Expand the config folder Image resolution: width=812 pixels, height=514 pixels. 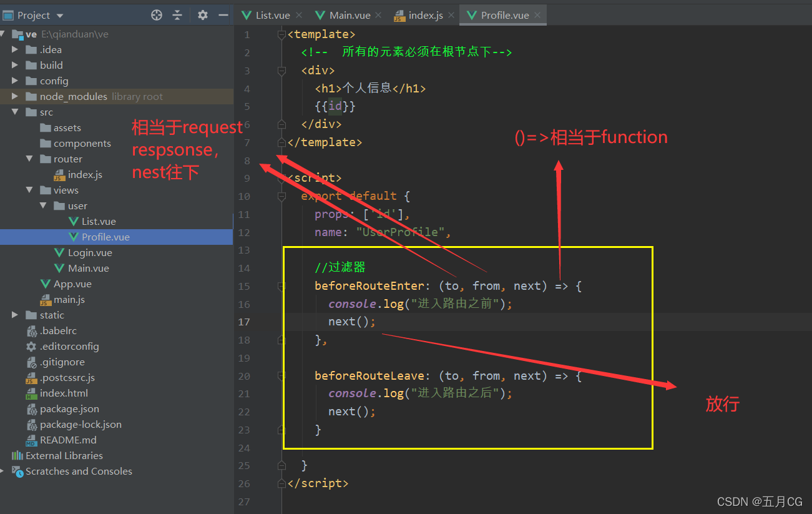tap(15, 81)
